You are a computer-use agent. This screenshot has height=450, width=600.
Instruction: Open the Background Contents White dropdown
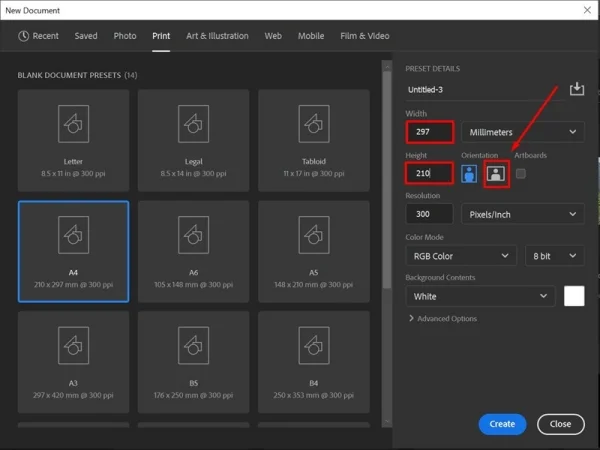point(480,296)
